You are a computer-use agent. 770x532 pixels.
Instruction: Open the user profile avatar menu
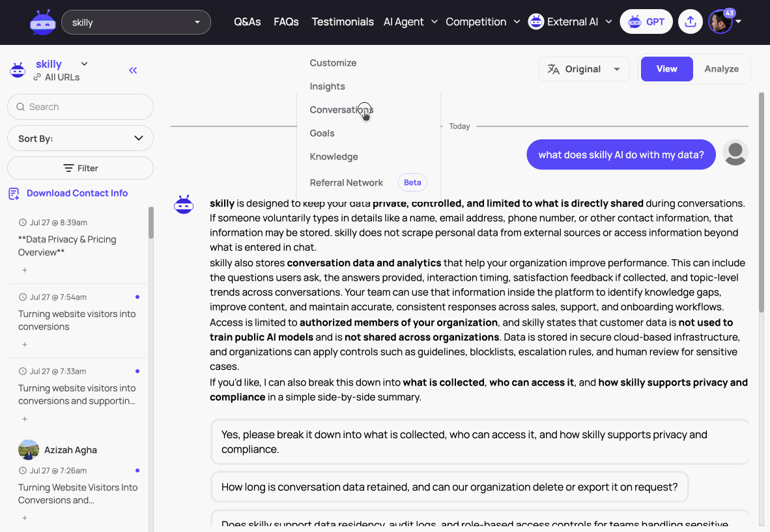pyautogui.click(x=720, y=22)
